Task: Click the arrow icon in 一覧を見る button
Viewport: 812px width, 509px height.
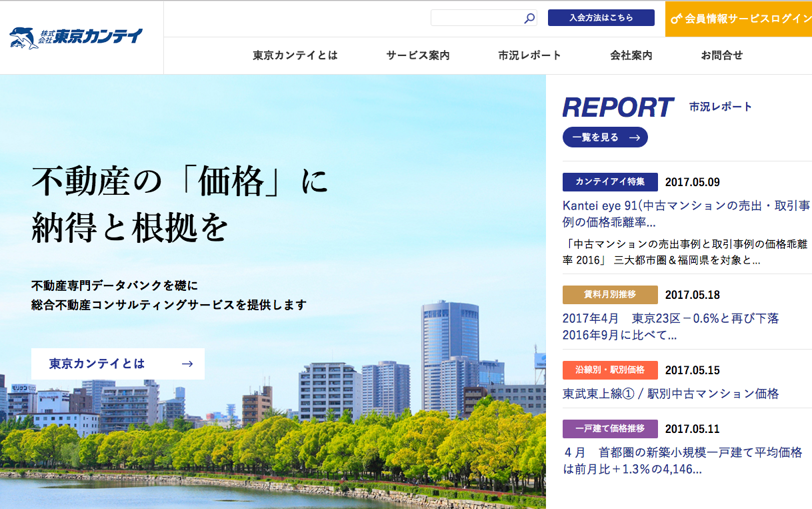Action: click(635, 137)
